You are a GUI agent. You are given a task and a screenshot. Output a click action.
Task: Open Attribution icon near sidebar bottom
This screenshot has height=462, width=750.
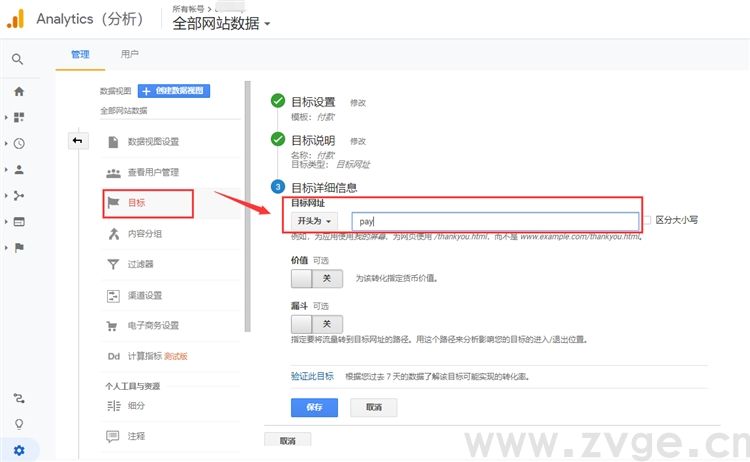coord(19,398)
